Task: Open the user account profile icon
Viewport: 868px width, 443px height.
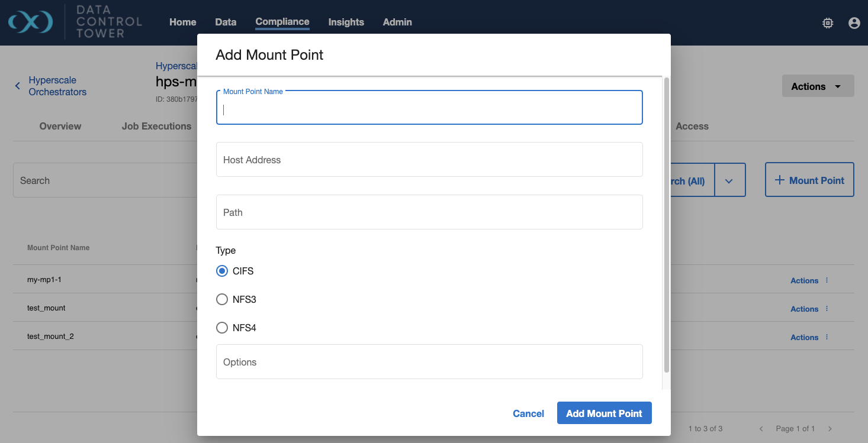Action: (854, 23)
